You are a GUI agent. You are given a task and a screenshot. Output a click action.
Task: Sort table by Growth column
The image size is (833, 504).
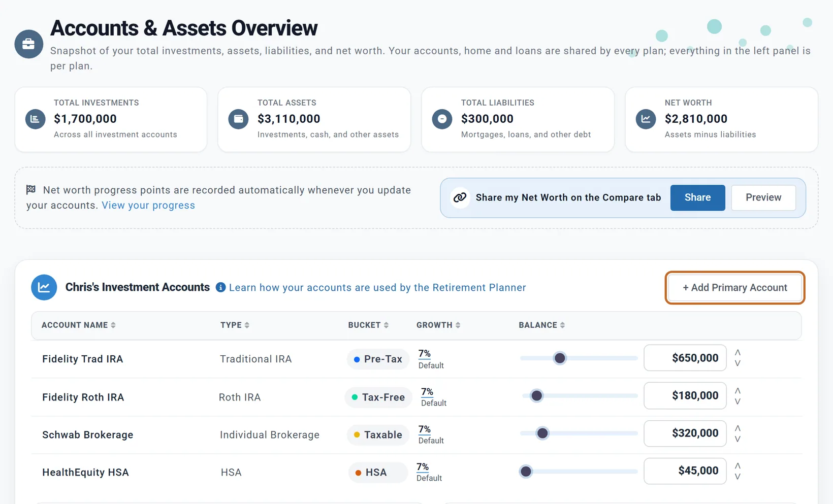(x=438, y=325)
